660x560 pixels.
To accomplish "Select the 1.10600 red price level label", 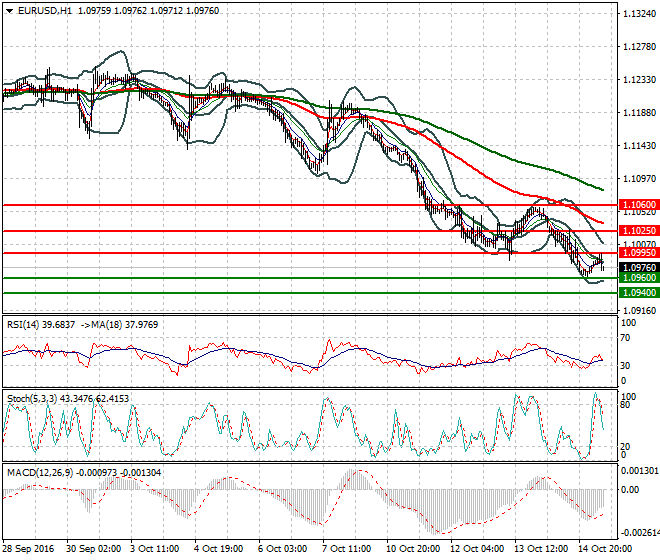I will pos(632,204).
